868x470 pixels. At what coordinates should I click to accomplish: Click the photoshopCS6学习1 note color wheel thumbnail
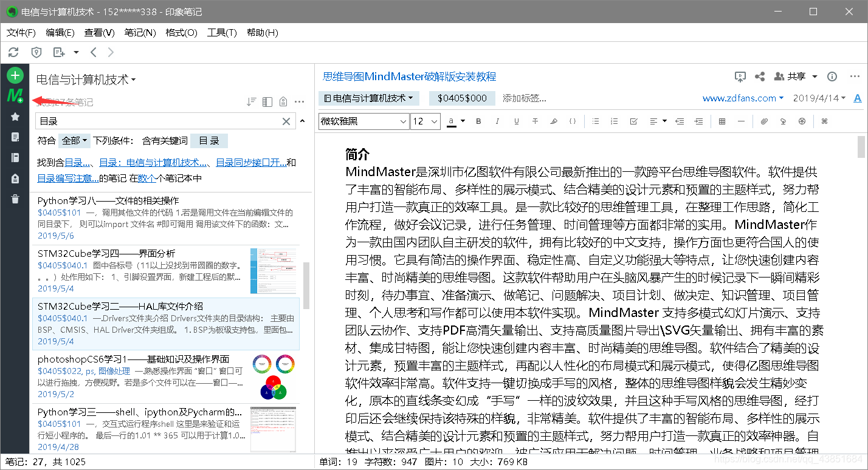(274, 376)
